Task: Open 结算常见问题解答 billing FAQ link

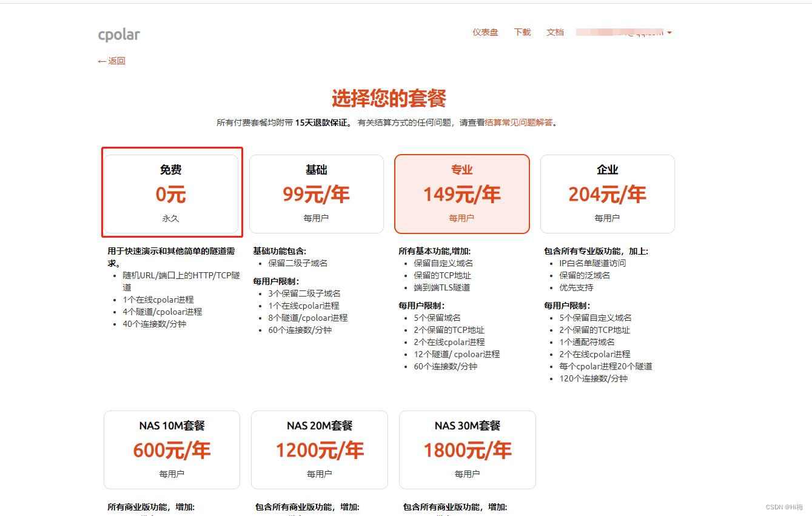Action: coord(519,122)
